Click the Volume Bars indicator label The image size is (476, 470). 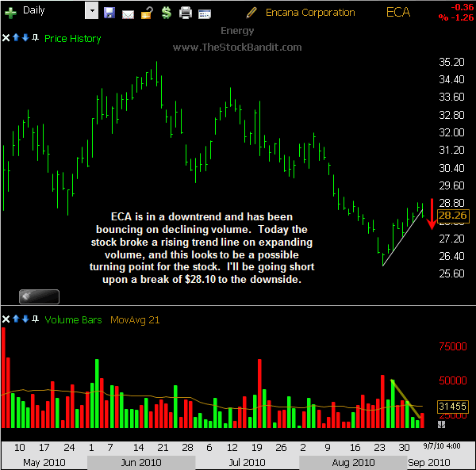point(73,319)
